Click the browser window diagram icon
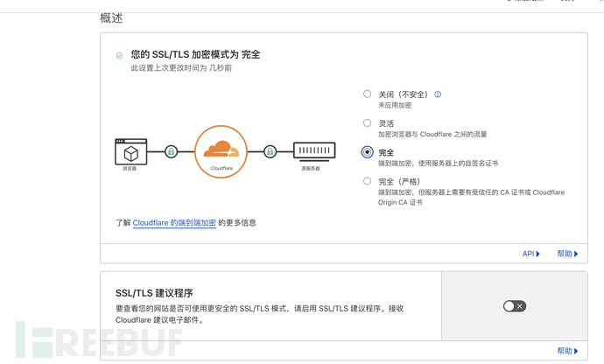The image size is (604, 364). [131, 151]
